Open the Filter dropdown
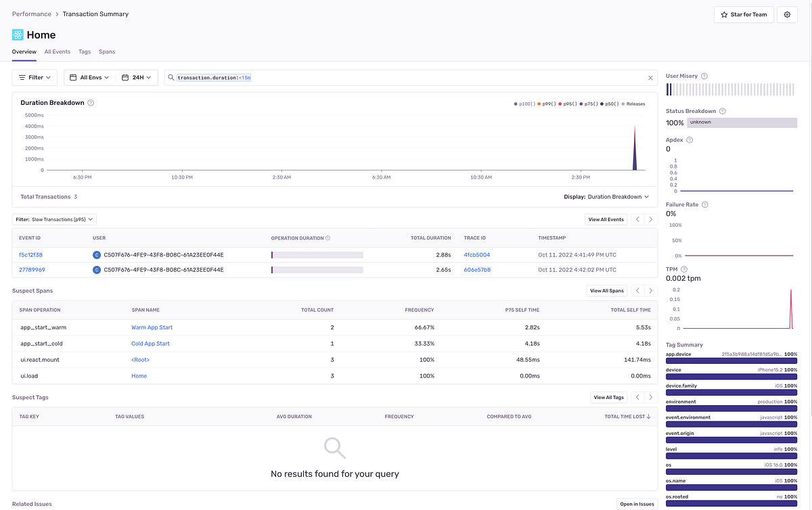This screenshot has height=510, width=812. (35, 78)
